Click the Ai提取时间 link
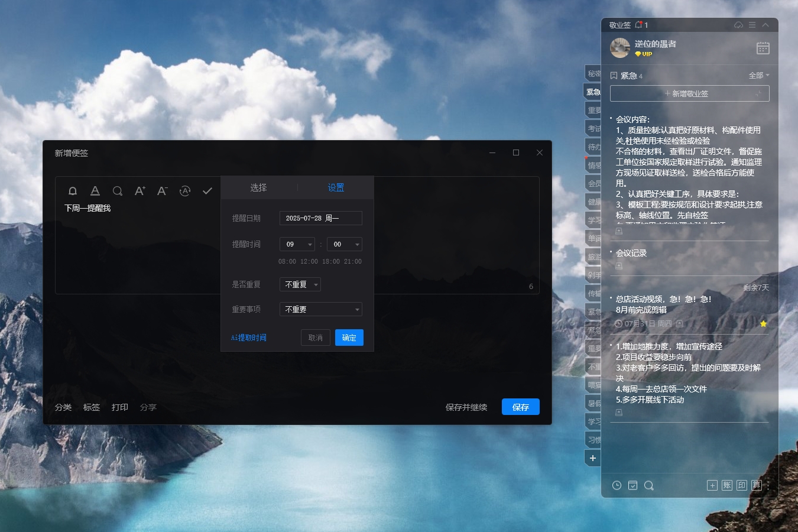 pos(249,338)
